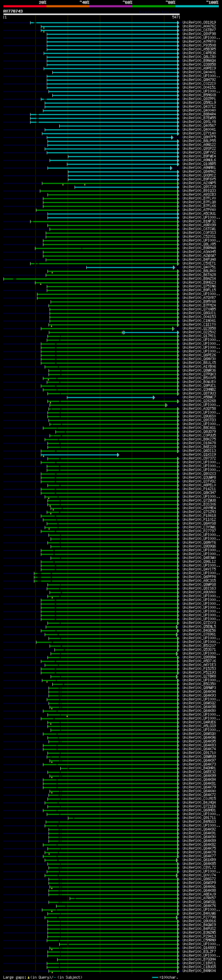The height and width of the screenshot is (980, 222).
Task: Open hit UniRef100_C4PB36
Action: point(199,53)
